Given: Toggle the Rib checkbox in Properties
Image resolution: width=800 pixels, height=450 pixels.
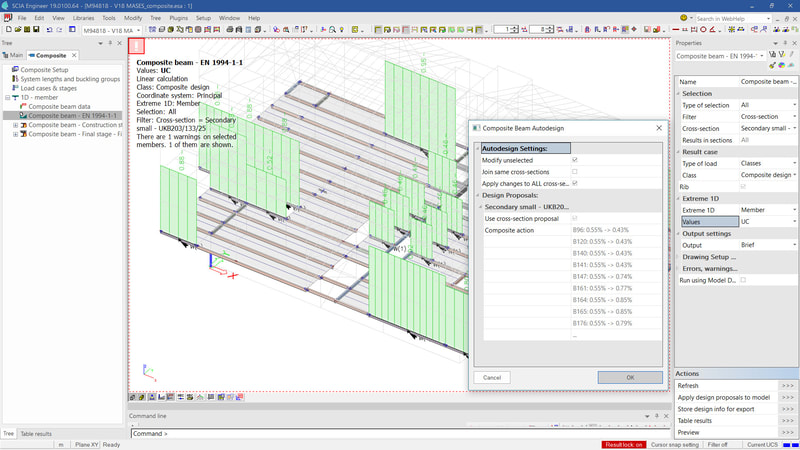Looking at the screenshot, I should point(743,187).
